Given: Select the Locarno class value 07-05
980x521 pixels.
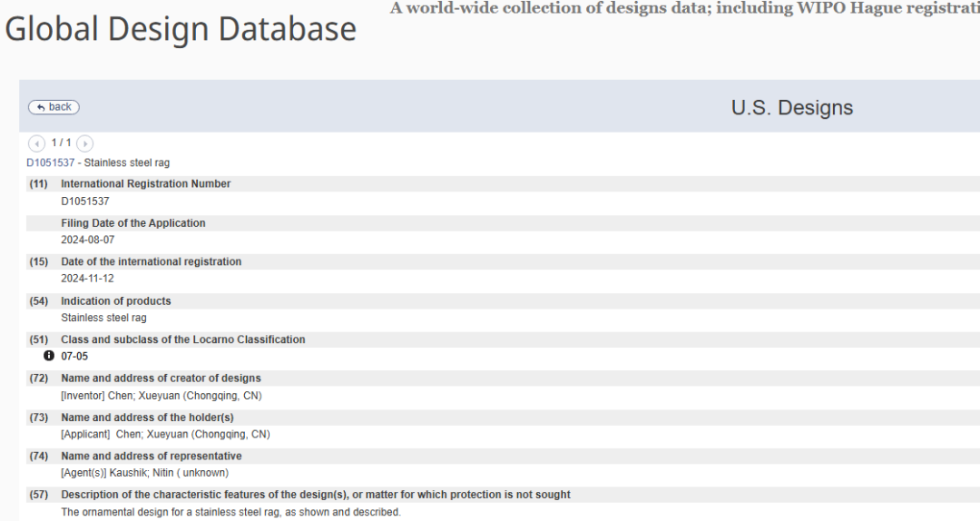Looking at the screenshot, I should click(74, 357).
